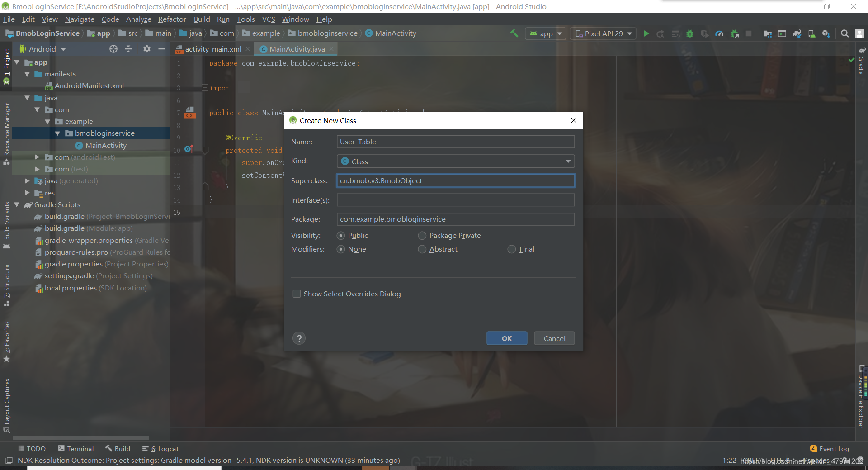Image resolution: width=868 pixels, height=470 pixels.
Task: Open SDK Manager icon
Action: (x=826, y=33)
